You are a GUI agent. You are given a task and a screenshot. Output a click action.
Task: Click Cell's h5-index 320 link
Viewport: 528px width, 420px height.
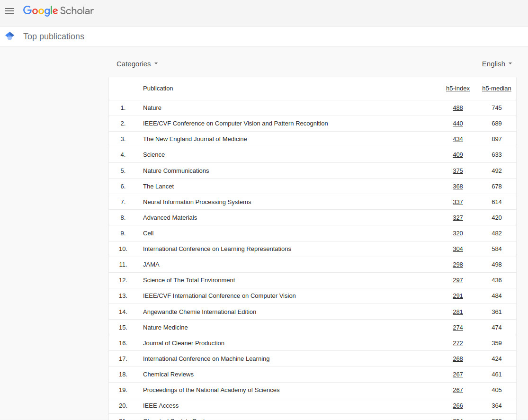457,233
